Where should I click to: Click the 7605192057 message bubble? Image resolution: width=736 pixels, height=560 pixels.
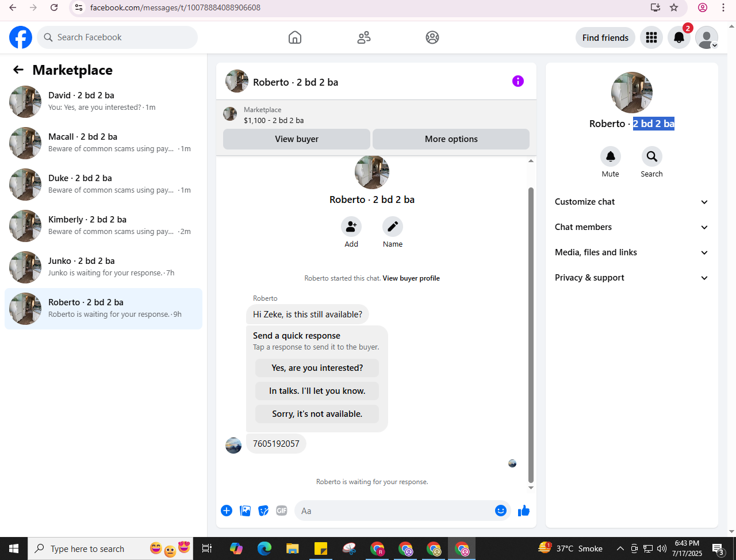pyautogui.click(x=276, y=444)
